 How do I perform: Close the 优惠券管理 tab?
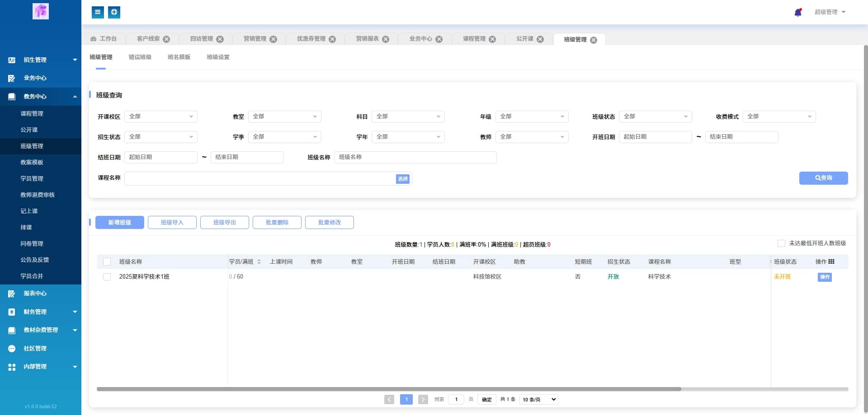(332, 39)
